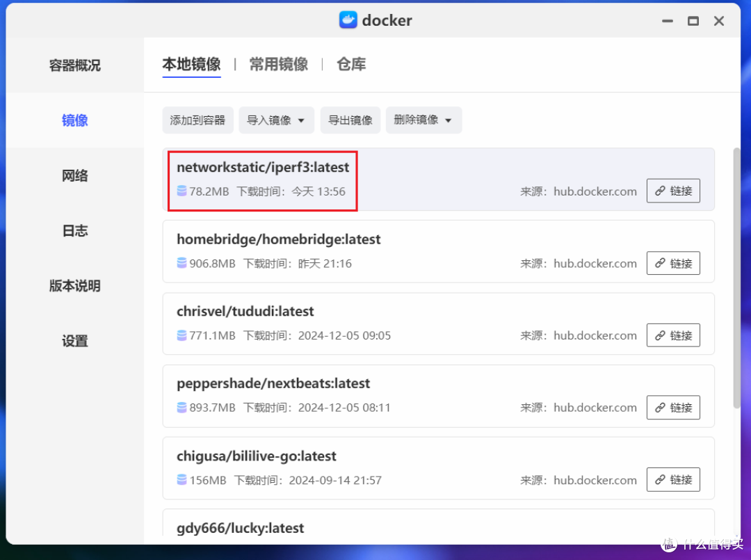
Task: Select homebridge/homebridge:latest image name
Action: pos(279,239)
